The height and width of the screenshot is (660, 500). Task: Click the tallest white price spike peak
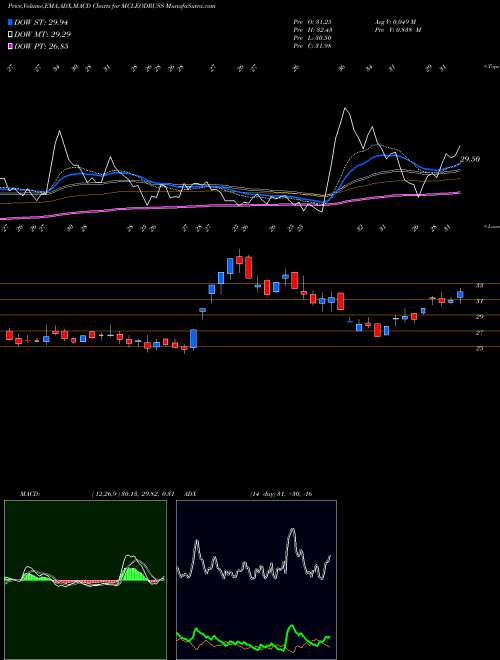(x=346, y=109)
